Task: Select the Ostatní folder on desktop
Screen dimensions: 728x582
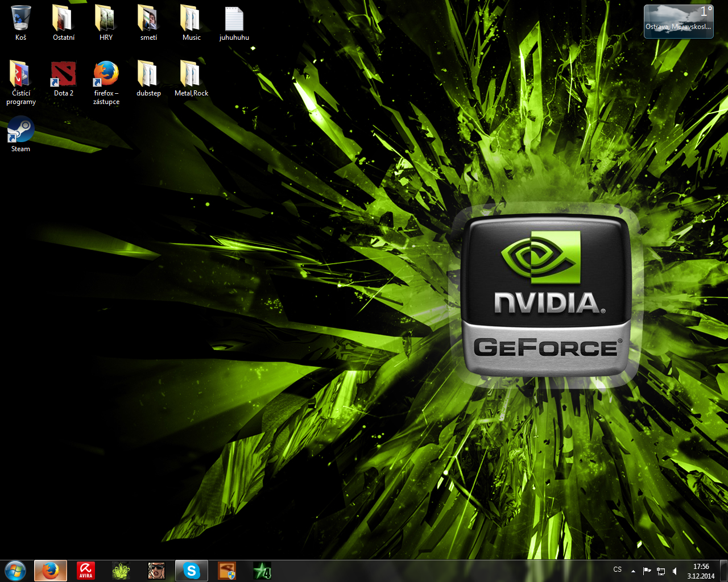Action: coord(64,23)
